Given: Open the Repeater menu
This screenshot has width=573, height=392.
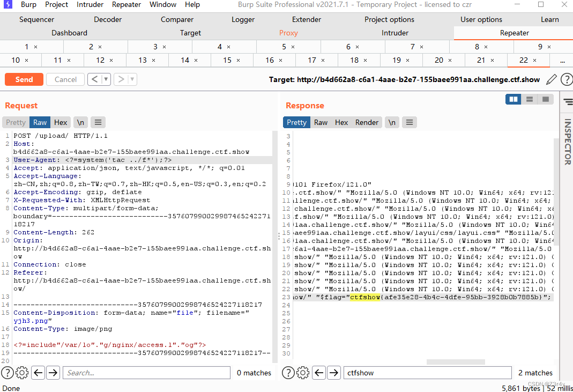Looking at the screenshot, I should (126, 4).
